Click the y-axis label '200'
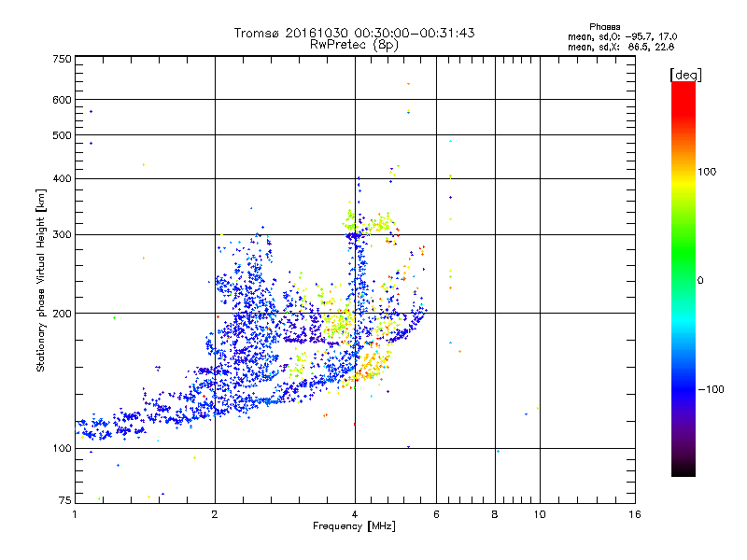This screenshot has height=560, width=747. 63,314
